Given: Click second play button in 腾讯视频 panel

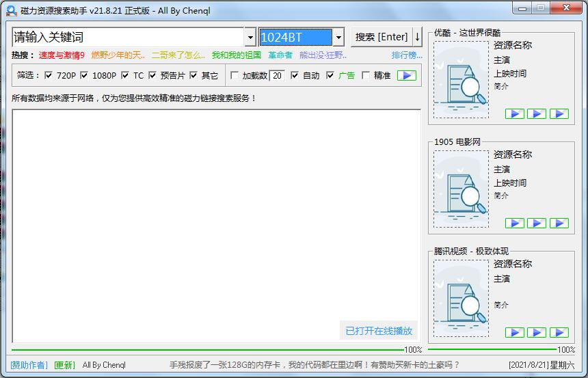Looking at the screenshot, I should 537,332.
